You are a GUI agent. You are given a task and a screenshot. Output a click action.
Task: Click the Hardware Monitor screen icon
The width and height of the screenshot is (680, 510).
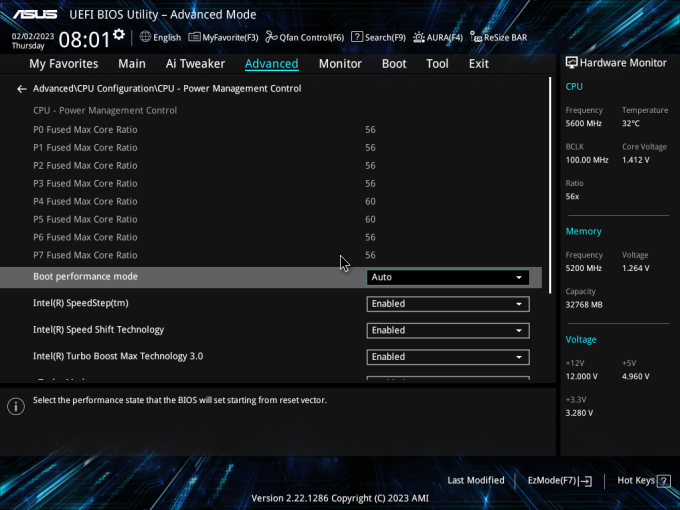tap(572, 63)
